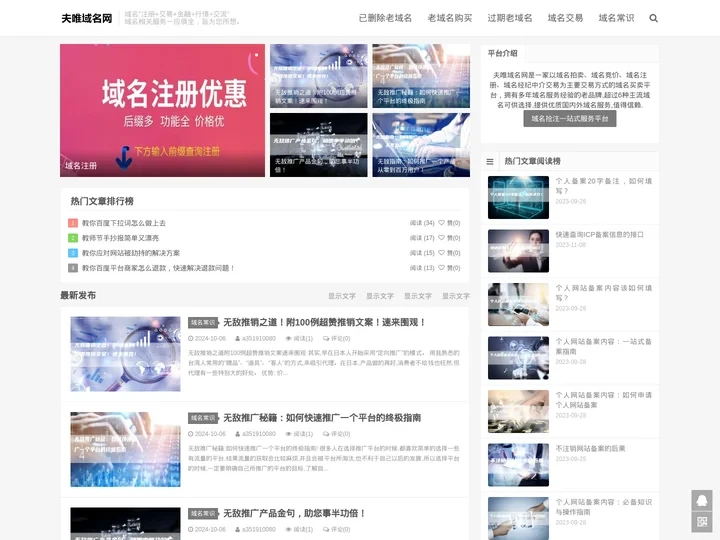Open bottom-left slider thumbnail 无敌推广产品金句

click(x=319, y=145)
